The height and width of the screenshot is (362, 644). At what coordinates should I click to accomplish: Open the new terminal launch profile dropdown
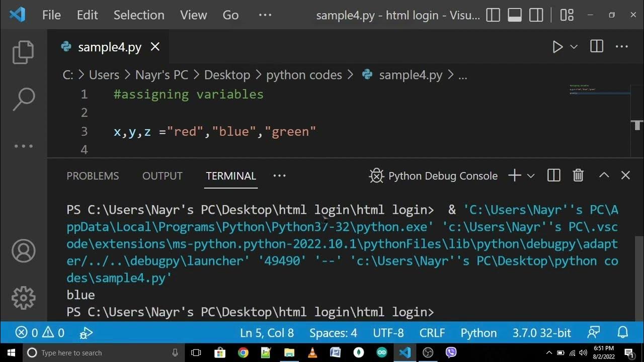531,175
